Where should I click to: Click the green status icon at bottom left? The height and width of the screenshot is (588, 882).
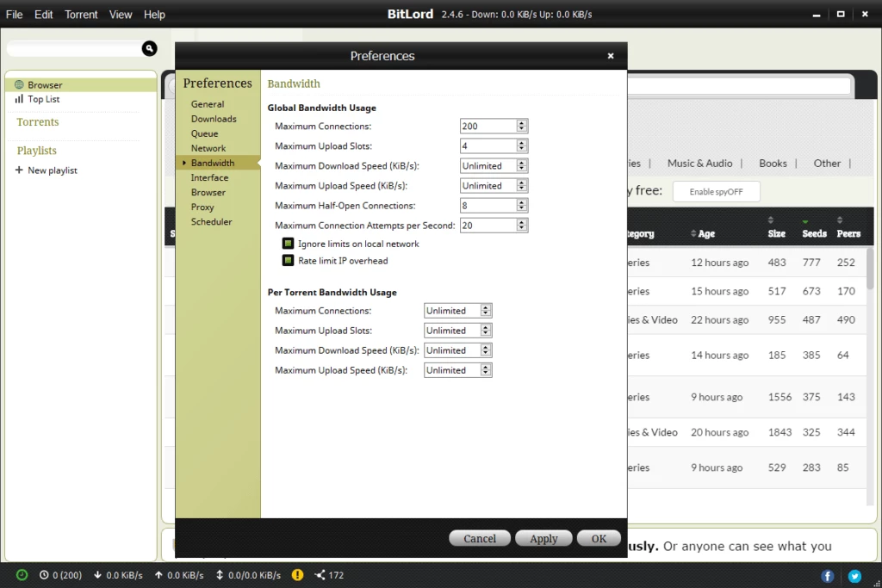pos(22,575)
